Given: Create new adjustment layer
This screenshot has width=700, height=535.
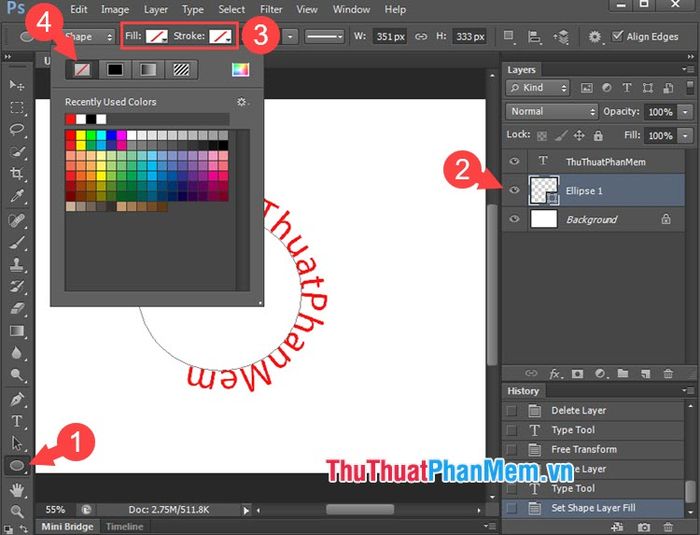Looking at the screenshot, I should (x=600, y=374).
